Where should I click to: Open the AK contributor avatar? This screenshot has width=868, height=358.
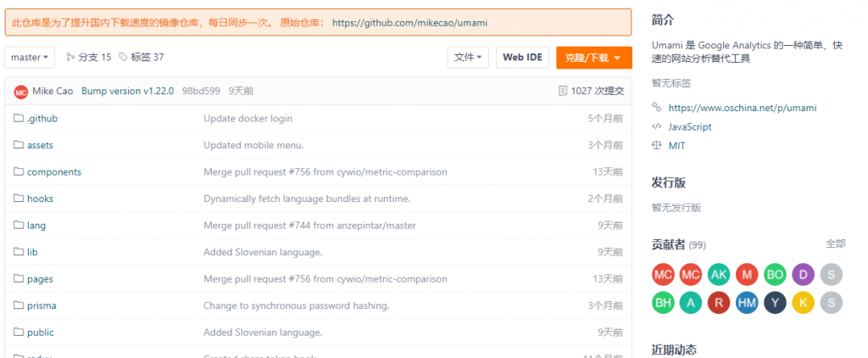719,274
